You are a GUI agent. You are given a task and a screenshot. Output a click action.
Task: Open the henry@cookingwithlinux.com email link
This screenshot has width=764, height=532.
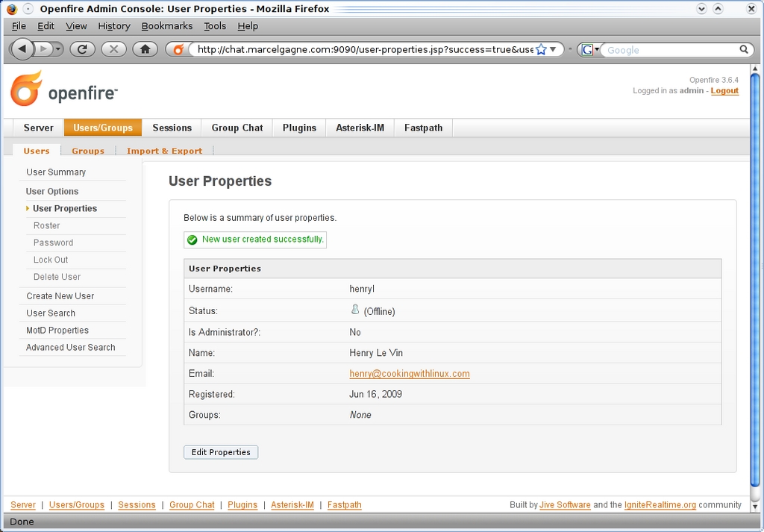[x=409, y=374]
